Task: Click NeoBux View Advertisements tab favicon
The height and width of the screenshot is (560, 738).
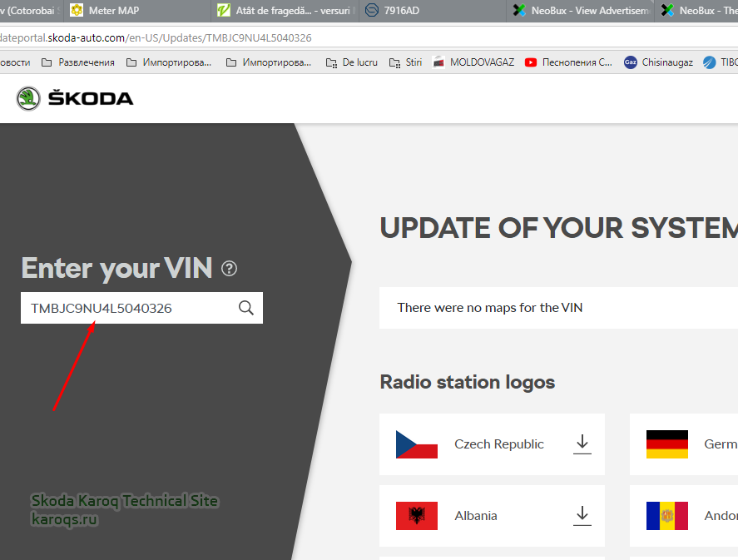Action: 520,10
